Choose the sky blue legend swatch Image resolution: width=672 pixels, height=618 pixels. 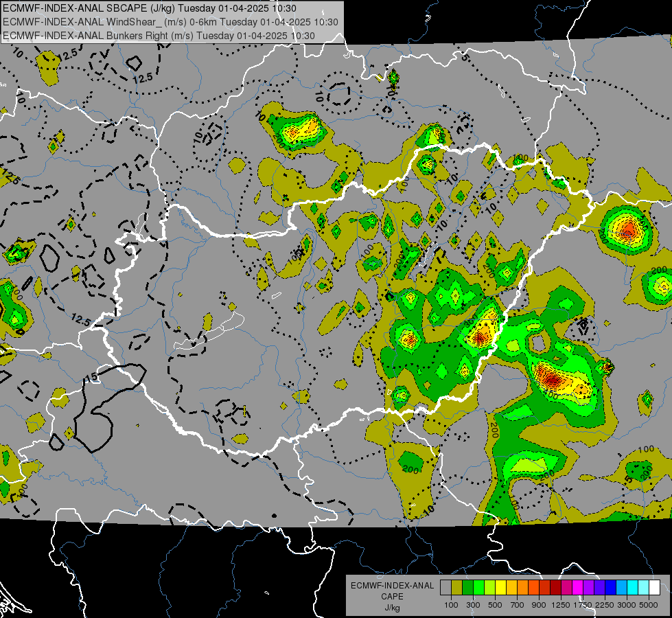622,588
